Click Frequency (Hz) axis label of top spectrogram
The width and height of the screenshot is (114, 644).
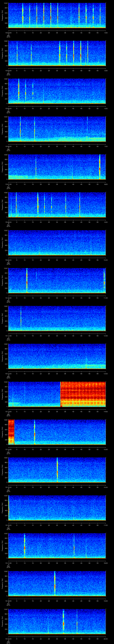pos(2,16)
